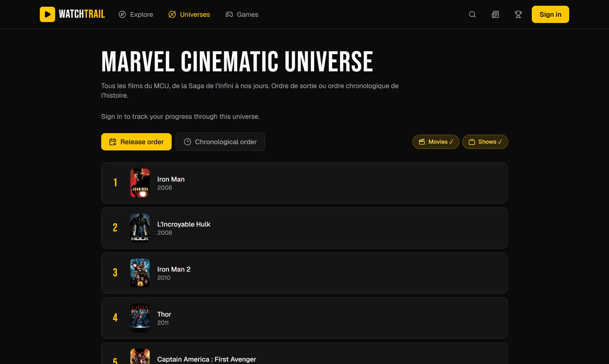
Task: Open the L'Incroyable Hulk title
Action: point(184,224)
